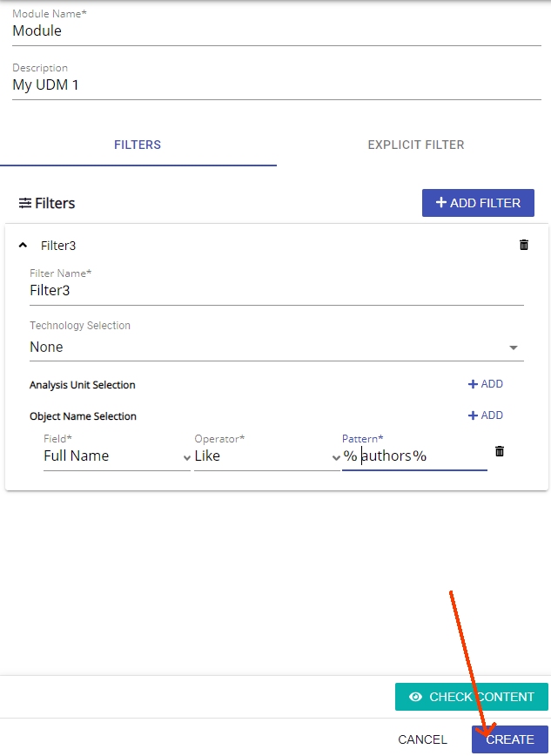Screen dimensions: 551x756
Task: Click the Add Filter button
Action: point(478,203)
